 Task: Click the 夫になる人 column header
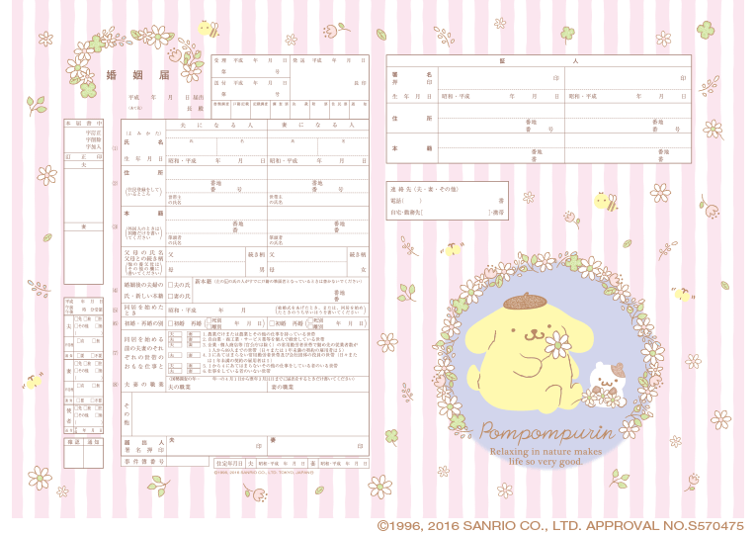click(216, 125)
